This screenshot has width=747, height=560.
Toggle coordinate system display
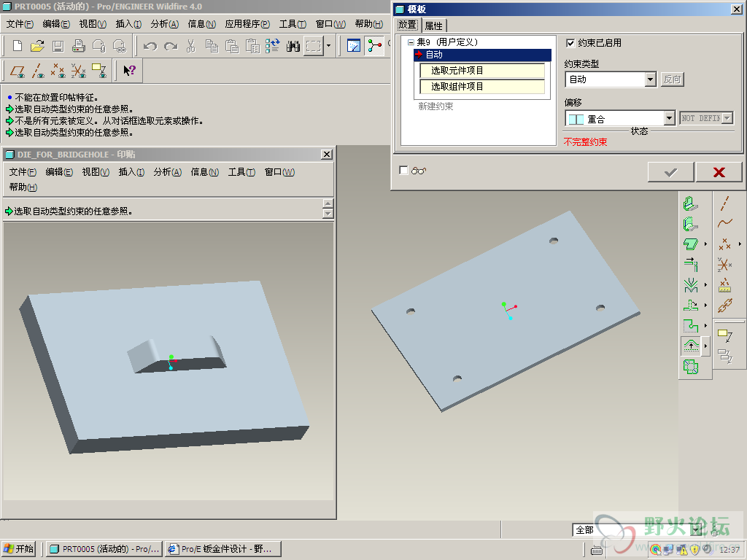tap(79, 71)
